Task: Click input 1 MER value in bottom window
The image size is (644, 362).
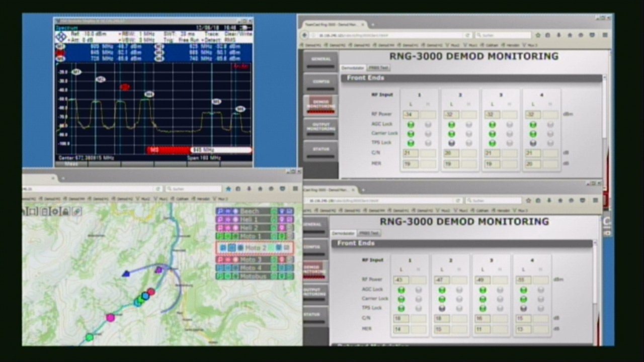Action: click(400, 329)
